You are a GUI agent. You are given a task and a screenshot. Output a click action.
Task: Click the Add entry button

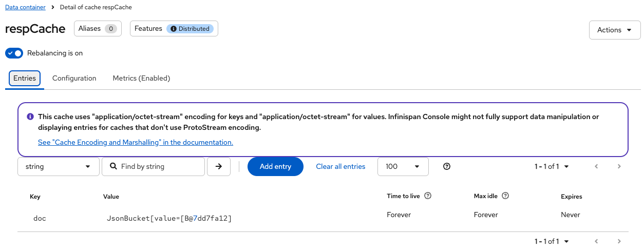click(275, 166)
